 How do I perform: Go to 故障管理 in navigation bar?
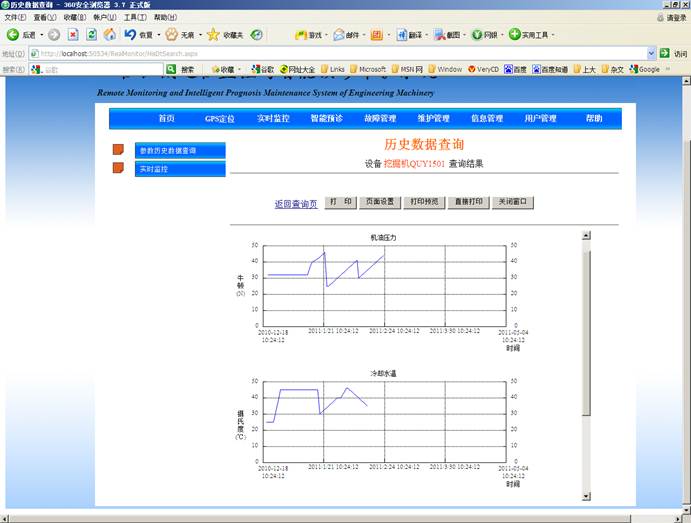379,118
